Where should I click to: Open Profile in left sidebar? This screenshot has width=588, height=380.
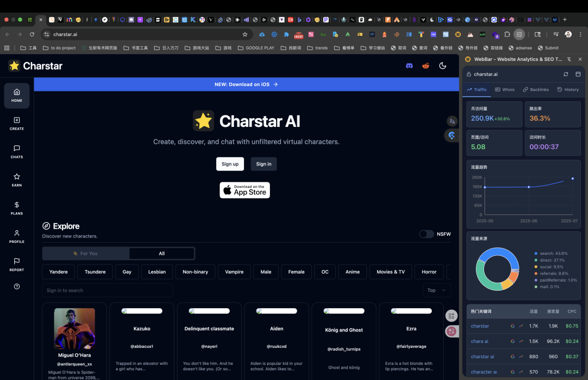(x=16, y=237)
